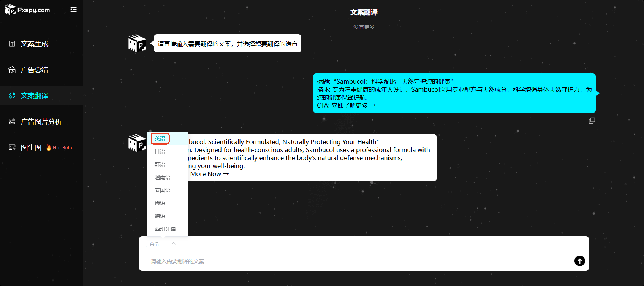Open the 图生图 menu item
The height and width of the screenshot is (286, 644).
click(x=41, y=147)
